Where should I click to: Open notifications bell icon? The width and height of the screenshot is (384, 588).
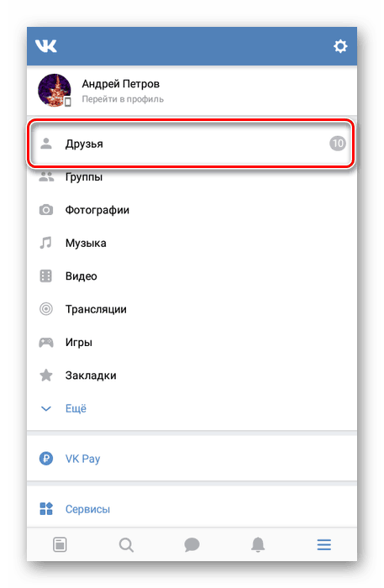tap(258, 544)
